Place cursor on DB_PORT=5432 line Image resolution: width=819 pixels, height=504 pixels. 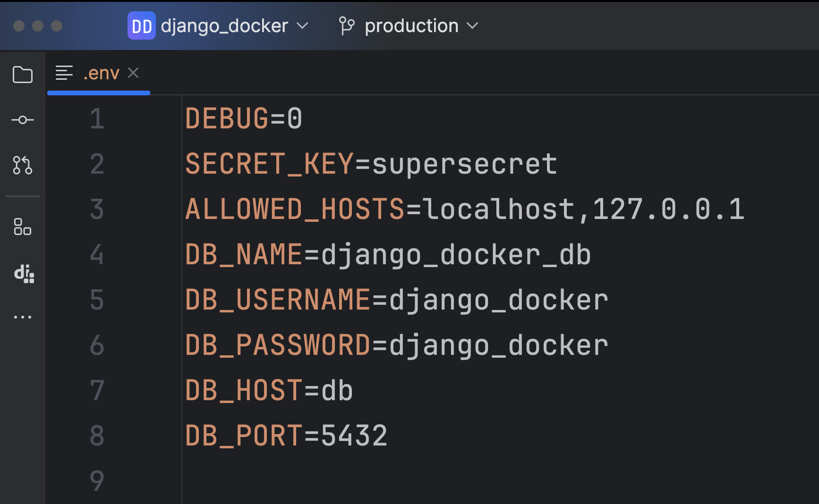[x=286, y=436]
